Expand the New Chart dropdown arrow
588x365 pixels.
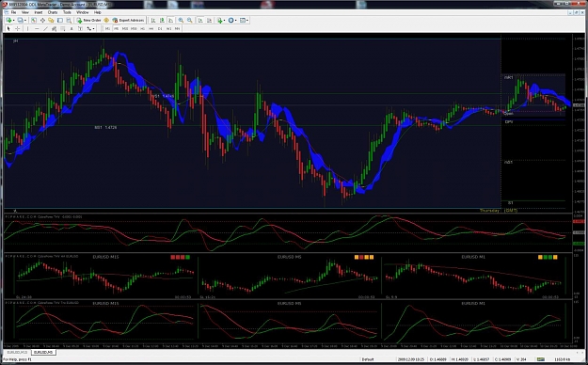[13, 21]
